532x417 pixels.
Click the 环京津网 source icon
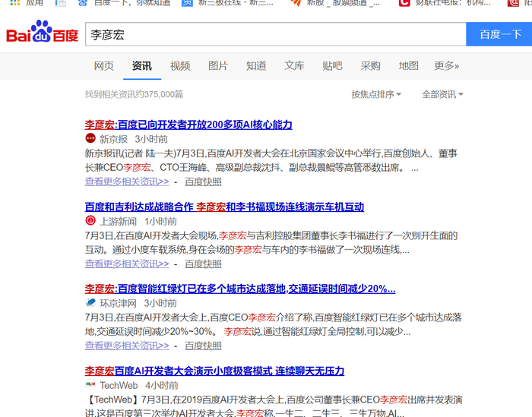coord(90,302)
